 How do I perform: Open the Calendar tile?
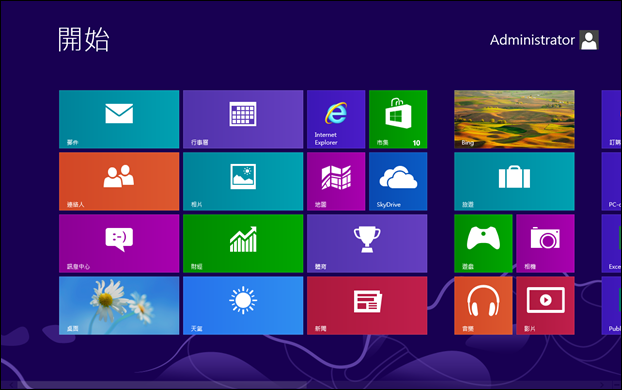tap(243, 119)
